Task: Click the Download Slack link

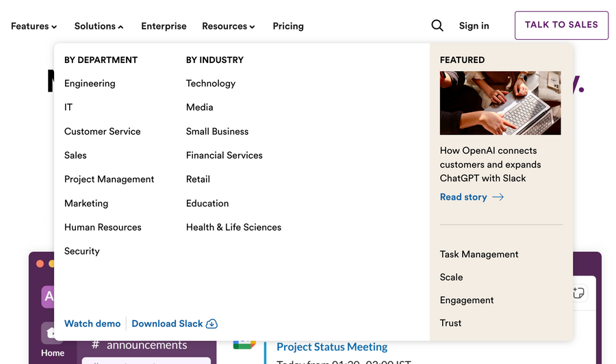Action: tap(168, 324)
